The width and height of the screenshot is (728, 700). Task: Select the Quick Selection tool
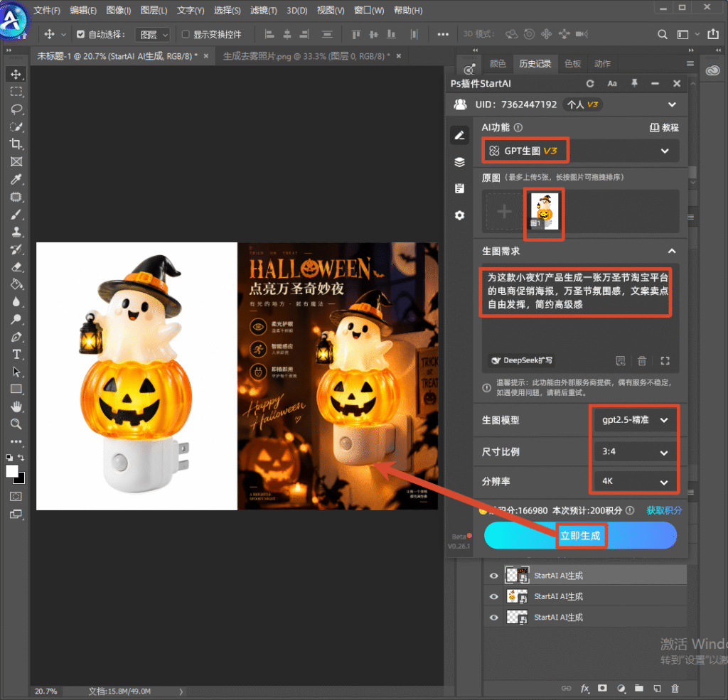coord(16,126)
